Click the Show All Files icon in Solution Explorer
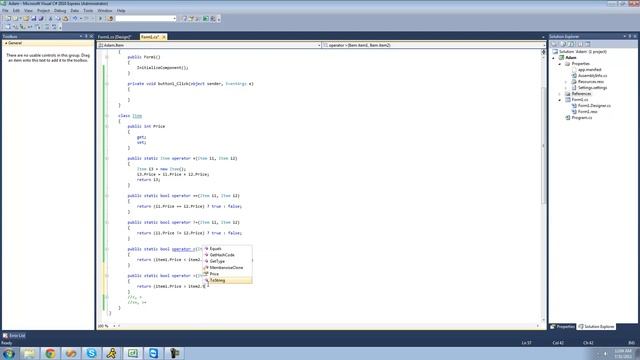 563,44
